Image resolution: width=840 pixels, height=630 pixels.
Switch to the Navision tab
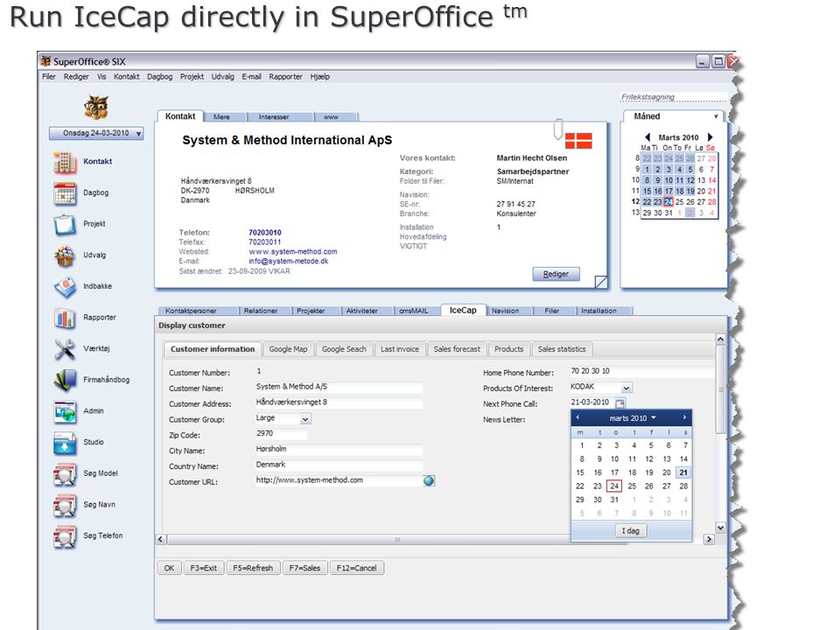pos(505,311)
